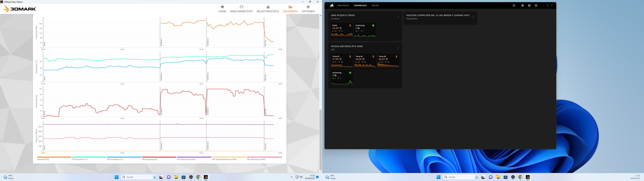
Task: Open Google Chrome from left taskbar
Action: 198,177
